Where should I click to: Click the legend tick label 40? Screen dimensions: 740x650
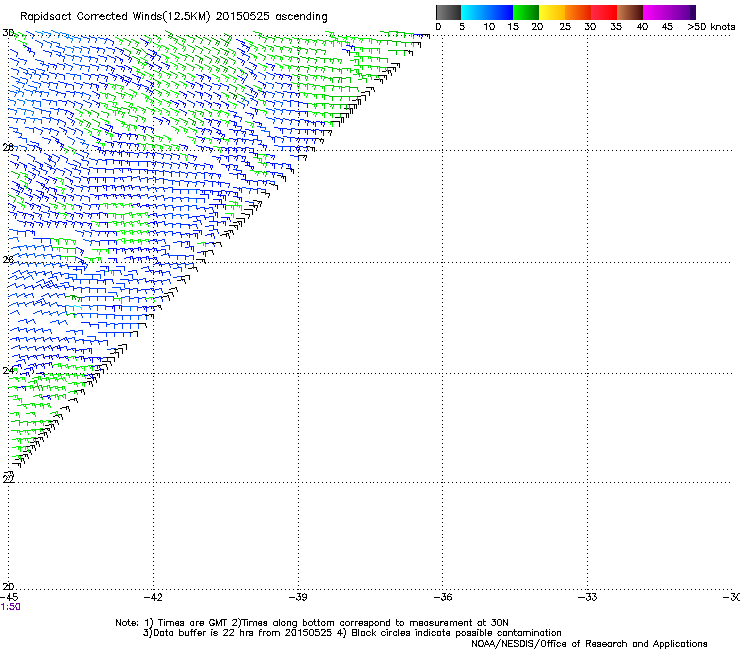pyautogui.click(x=642, y=27)
